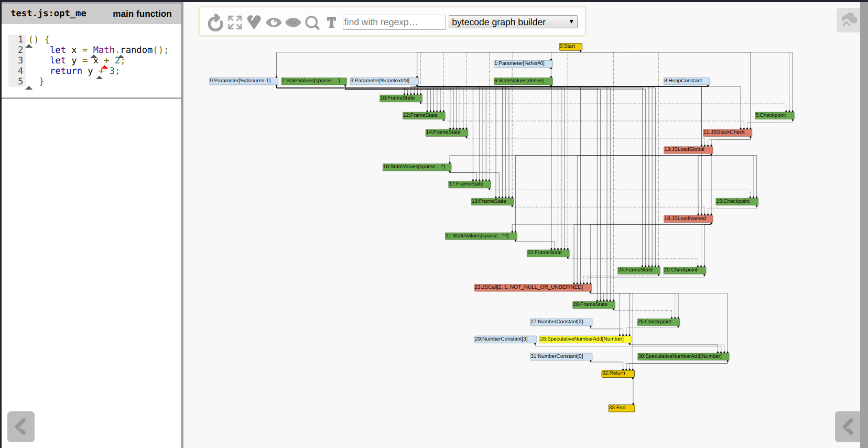Viewport: 868px width, 448px height.
Task: Click the yellow 28:SpeculativeNumberAdd node
Action: point(584,339)
